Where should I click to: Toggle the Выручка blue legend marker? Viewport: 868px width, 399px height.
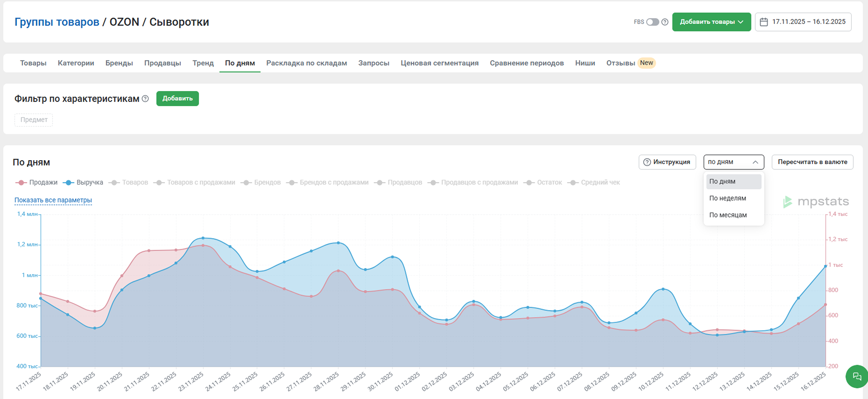click(x=68, y=182)
